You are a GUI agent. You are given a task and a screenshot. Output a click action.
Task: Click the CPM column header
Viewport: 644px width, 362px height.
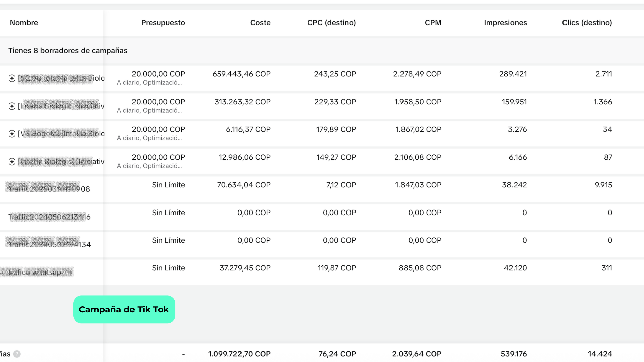433,23
